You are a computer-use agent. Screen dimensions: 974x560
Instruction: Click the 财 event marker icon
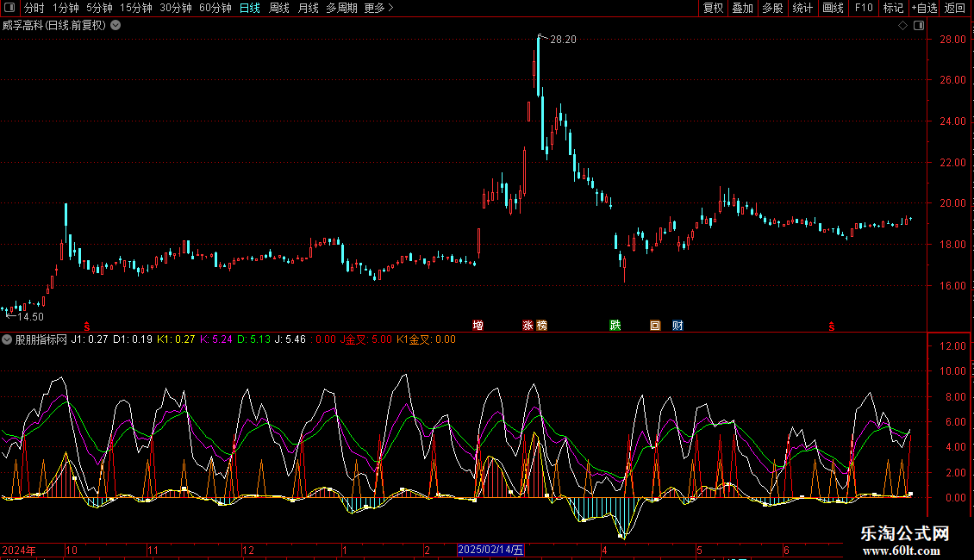coord(677,326)
